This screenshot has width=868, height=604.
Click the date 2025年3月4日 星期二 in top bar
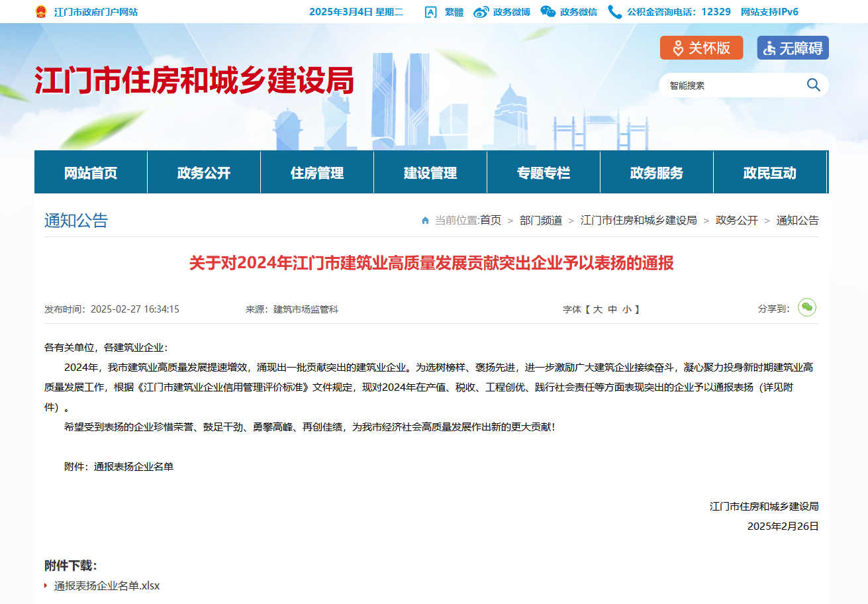356,12
